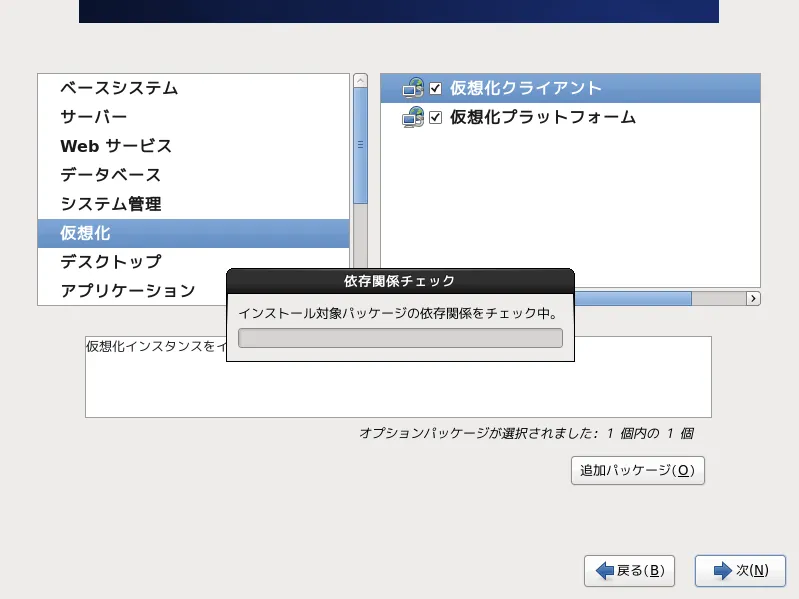Click the 仮想化インスタンス description text box
799x599 pixels.
pyautogui.click(x=398, y=377)
